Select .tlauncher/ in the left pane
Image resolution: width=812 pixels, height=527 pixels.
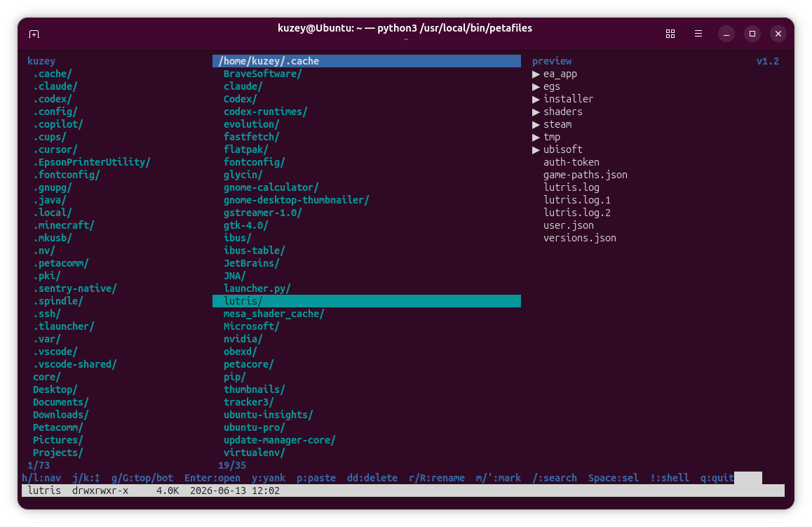click(64, 326)
